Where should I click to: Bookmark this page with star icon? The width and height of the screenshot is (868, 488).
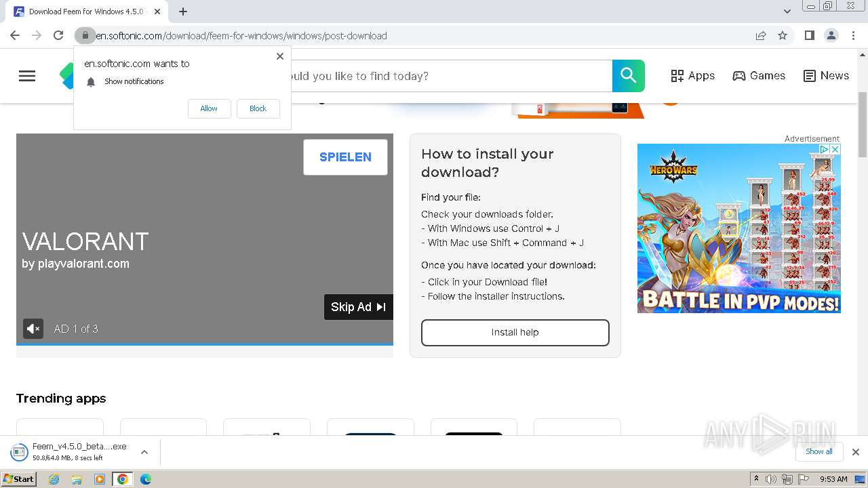783,35
